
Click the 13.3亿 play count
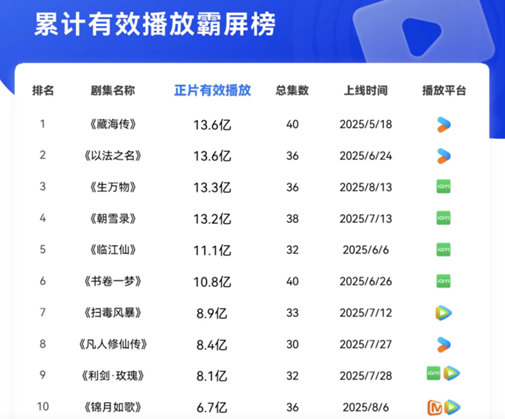point(212,188)
